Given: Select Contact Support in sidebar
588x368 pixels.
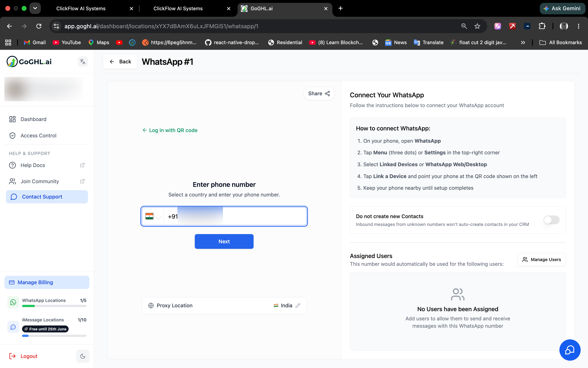Looking at the screenshot, I should tap(47, 197).
